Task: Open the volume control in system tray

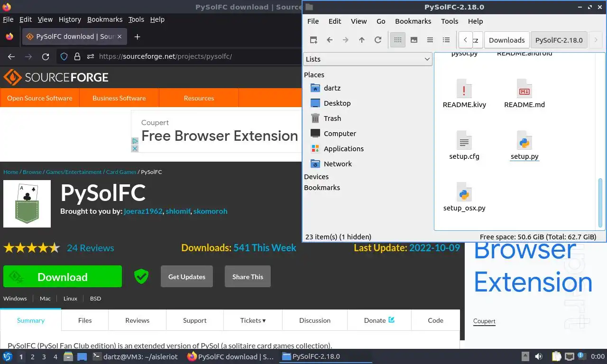Action: pyautogui.click(x=539, y=356)
